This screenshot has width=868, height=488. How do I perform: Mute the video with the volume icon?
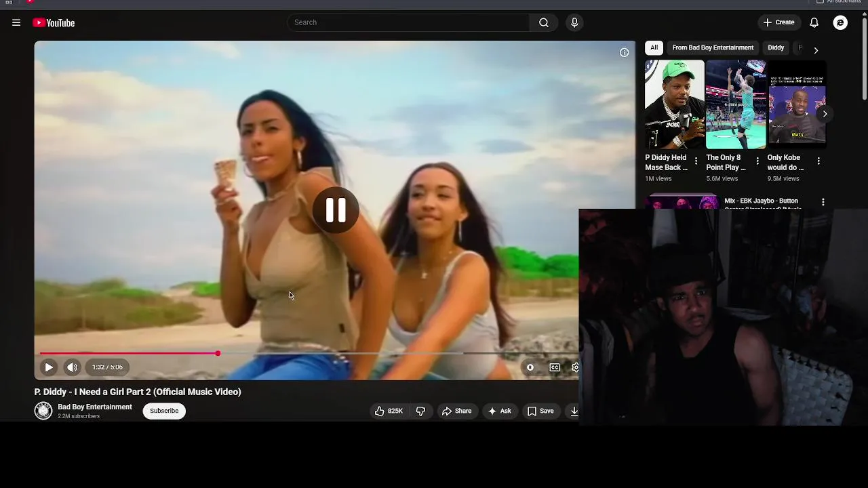(72, 367)
